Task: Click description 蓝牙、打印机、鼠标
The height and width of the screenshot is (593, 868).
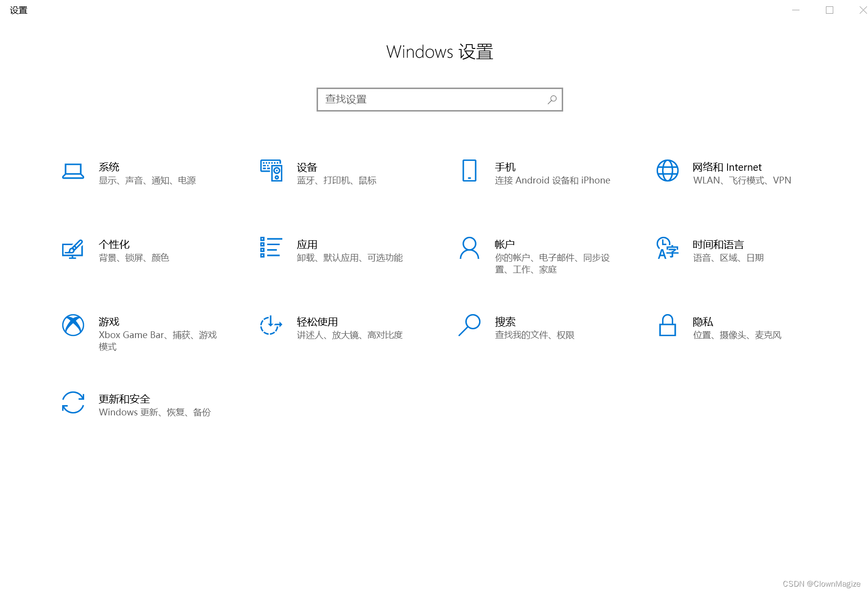Action: point(337,181)
